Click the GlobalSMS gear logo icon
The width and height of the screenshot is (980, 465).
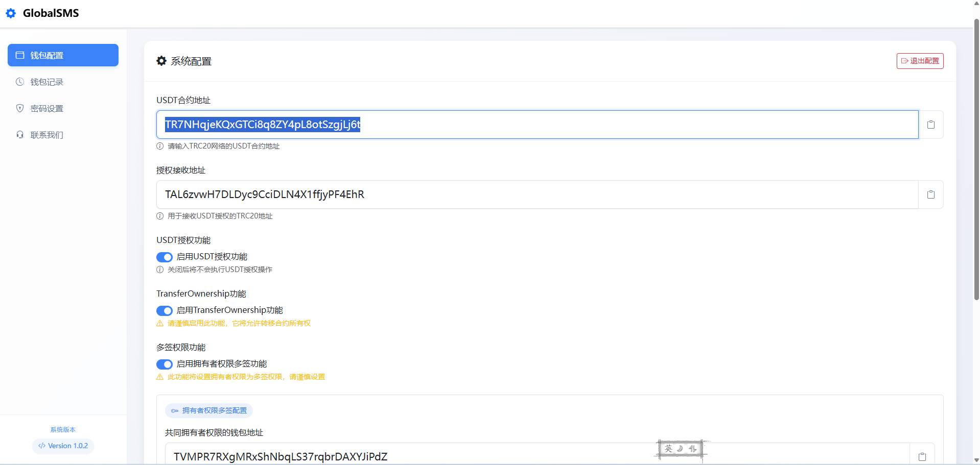pyautogui.click(x=11, y=13)
